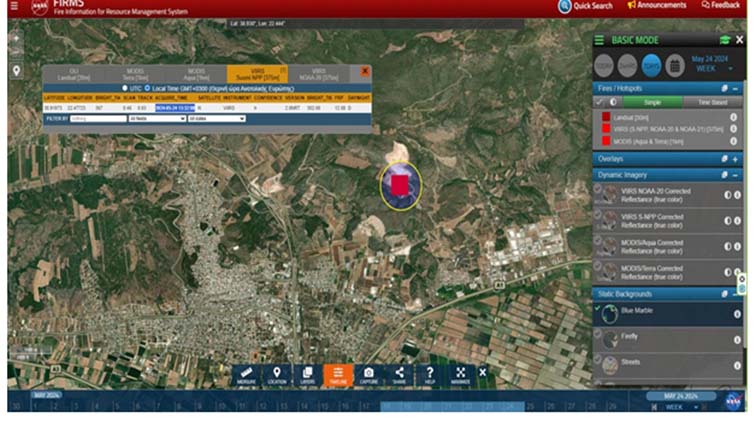Show info for Landsat fire layer
Viewport: 756px width, 423px height.
point(733,117)
